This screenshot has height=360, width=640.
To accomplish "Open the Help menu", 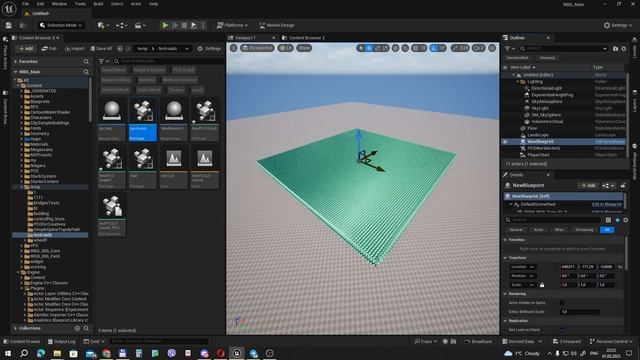I will [x=153, y=4].
